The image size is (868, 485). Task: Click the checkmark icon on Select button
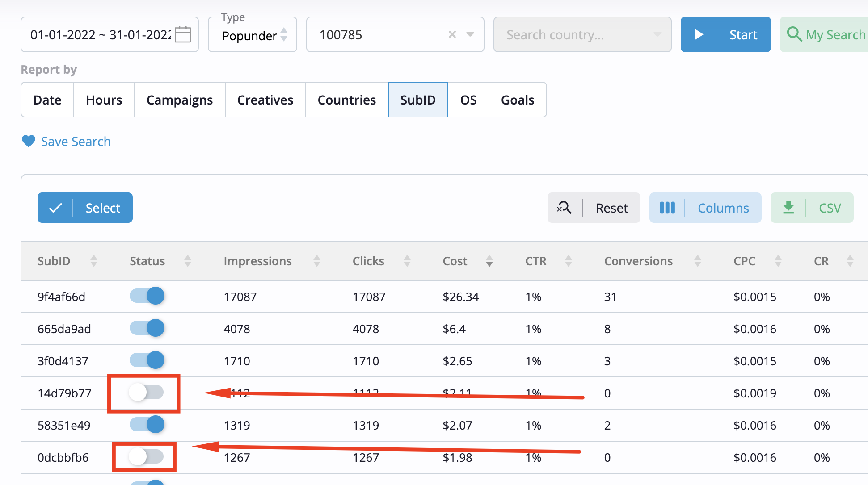pos(55,208)
